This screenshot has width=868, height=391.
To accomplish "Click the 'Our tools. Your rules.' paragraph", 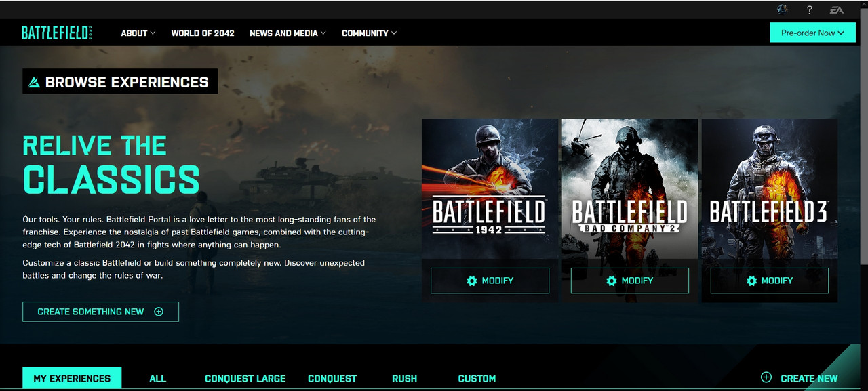I will coord(199,232).
